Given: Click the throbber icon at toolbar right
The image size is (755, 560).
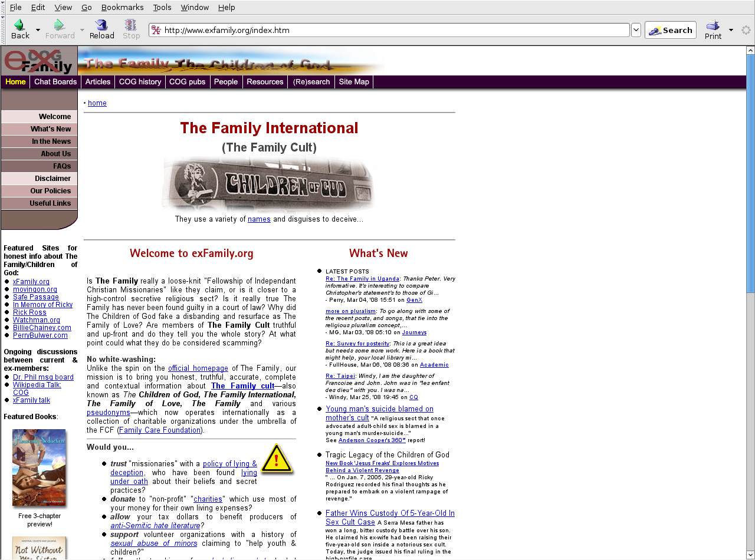Looking at the screenshot, I should point(746,31).
